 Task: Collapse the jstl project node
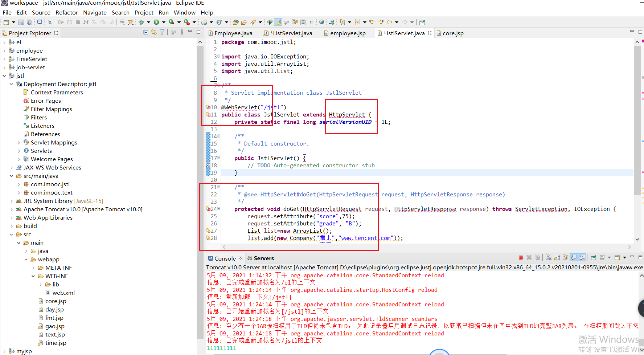point(4,76)
